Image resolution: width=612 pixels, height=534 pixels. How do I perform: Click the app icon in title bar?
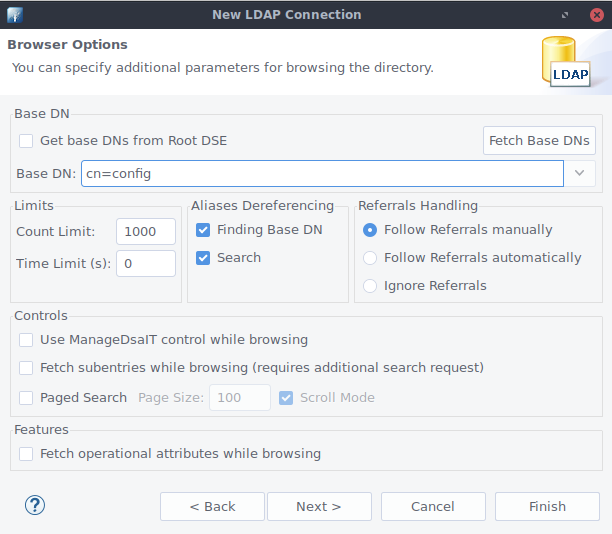[14, 15]
